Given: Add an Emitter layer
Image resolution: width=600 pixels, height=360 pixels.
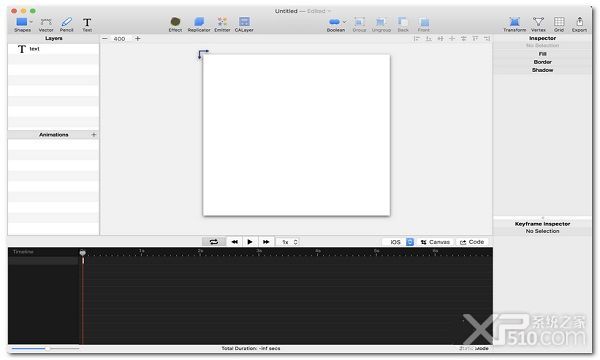Looking at the screenshot, I should click(222, 24).
